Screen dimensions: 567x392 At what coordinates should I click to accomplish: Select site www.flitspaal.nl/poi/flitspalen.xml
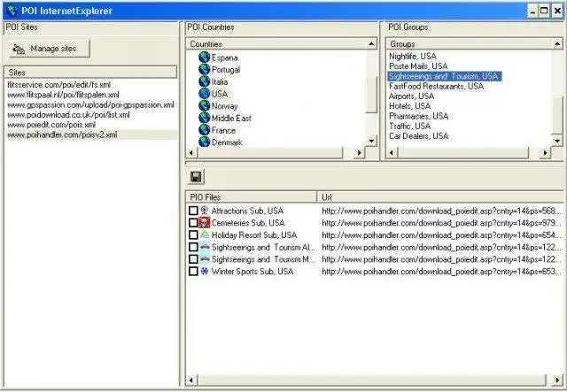tap(63, 95)
